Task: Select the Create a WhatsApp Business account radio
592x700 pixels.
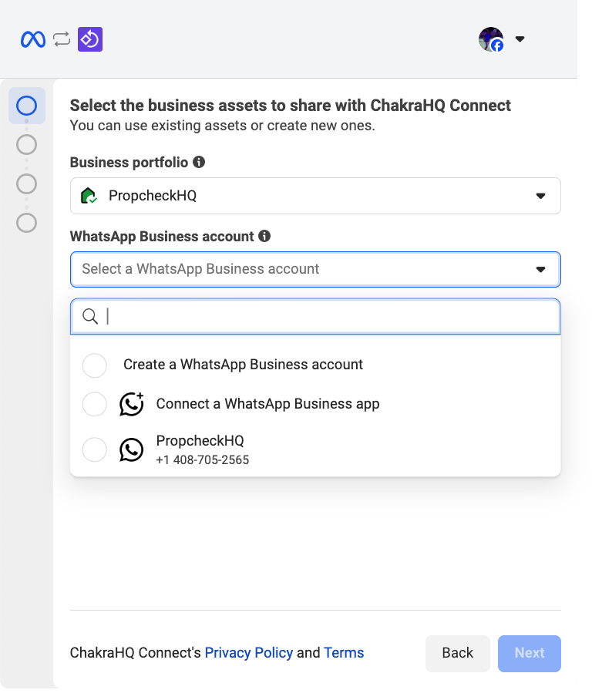Action: click(95, 365)
